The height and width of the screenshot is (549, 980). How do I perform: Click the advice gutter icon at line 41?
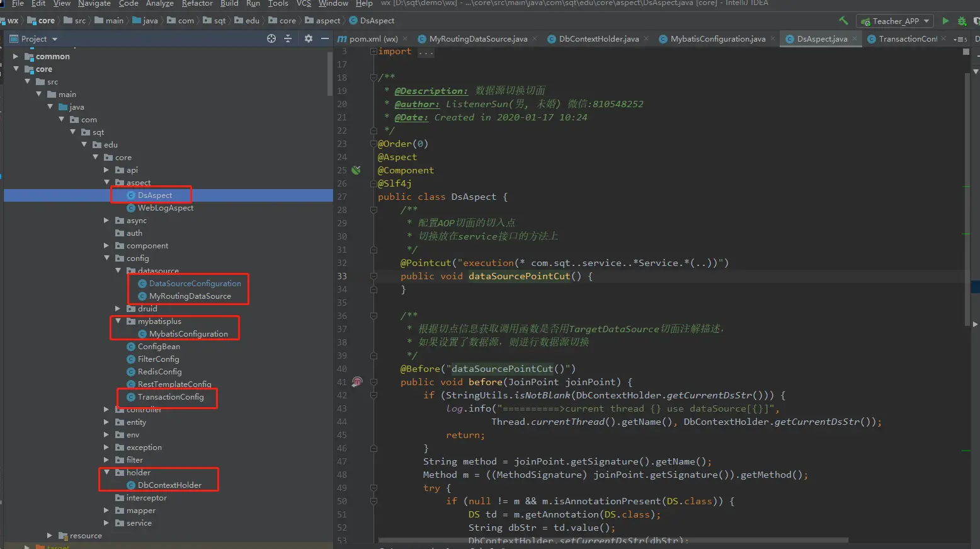point(357,382)
